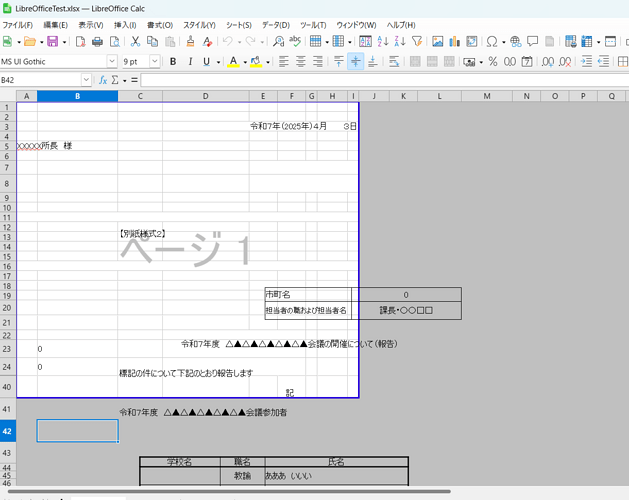The image size is (629, 500).
Task: Open the Name Box dropdown
Action: coord(86,80)
